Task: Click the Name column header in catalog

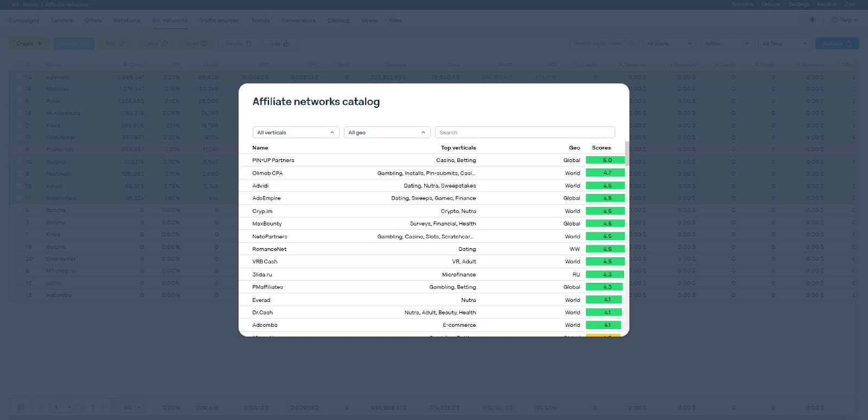Action: (x=260, y=147)
